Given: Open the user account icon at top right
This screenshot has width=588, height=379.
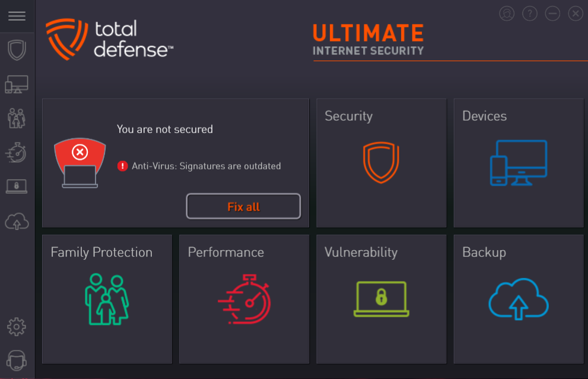Looking at the screenshot, I should [x=507, y=14].
